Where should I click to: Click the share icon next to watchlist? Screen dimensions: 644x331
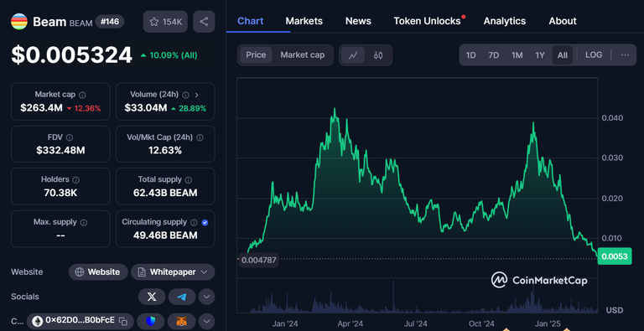[204, 22]
